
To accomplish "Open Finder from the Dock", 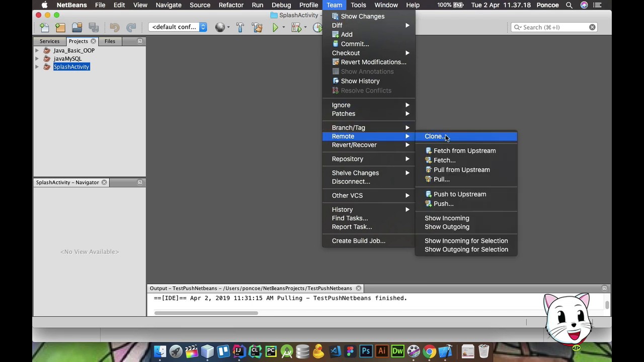I will 160,351.
